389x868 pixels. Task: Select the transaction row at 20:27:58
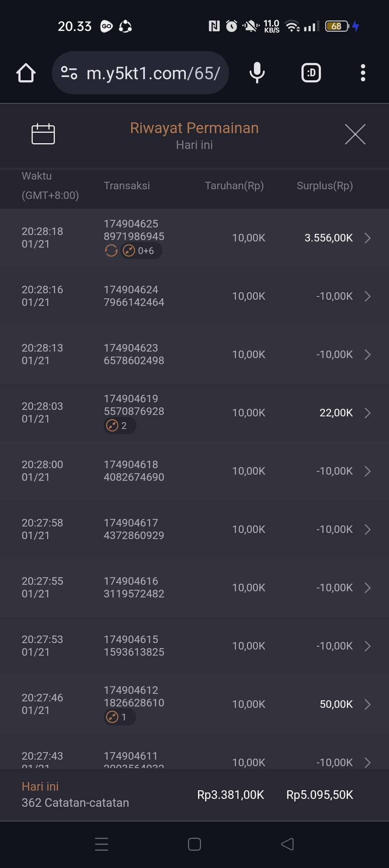(194, 529)
